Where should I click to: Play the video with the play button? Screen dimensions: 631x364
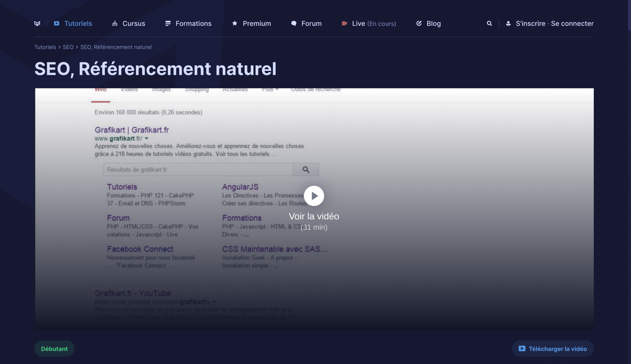click(314, 196)
